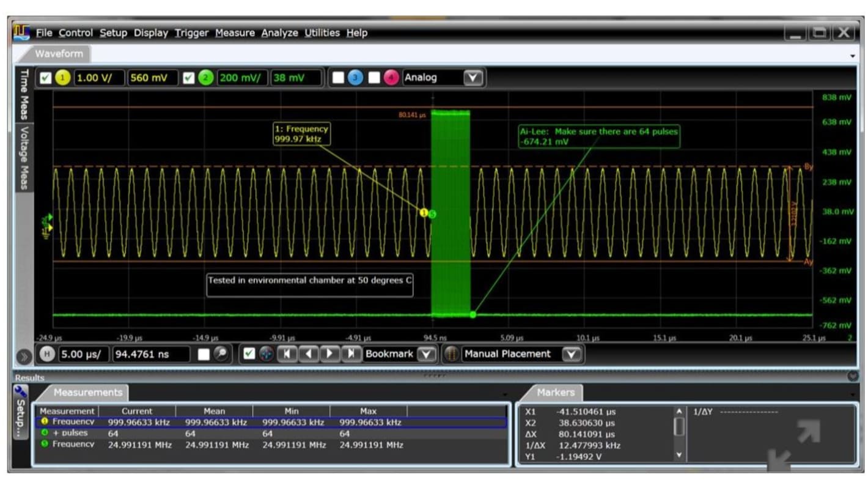This screenshot has width=868, height=488.
Task: Click the application logo icon
Action: (x=21, y=32)
